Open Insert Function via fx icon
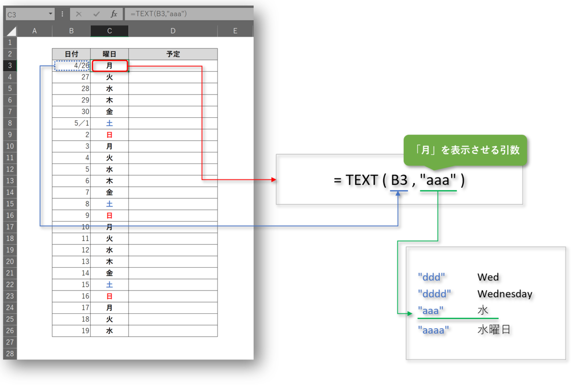This screenshot has width=588, height=385. tap(114, 14)
